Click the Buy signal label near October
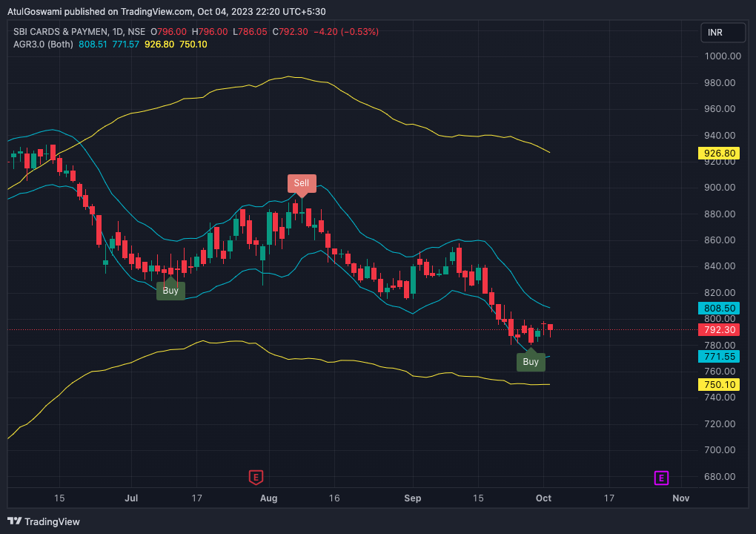756x534 pixels. pos(531,362)
